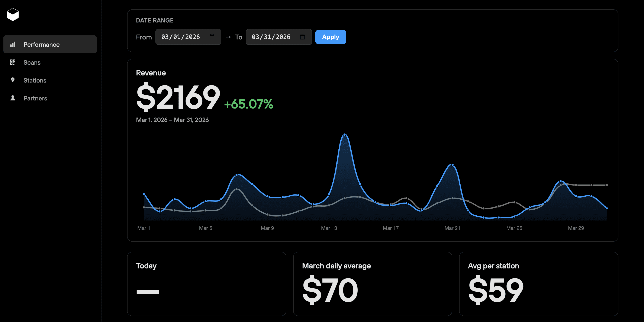
Task: Click the From date field 03/01/2026
Action: [180, 37]
